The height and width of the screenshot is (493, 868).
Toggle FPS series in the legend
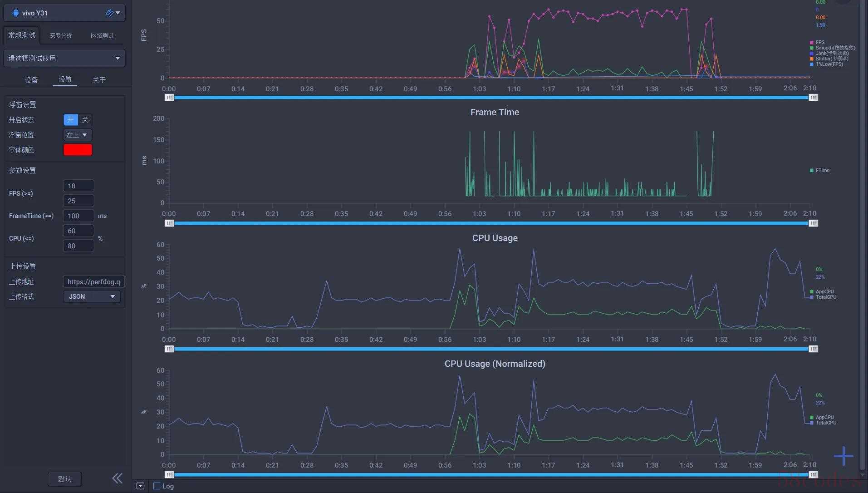(817, 42)
